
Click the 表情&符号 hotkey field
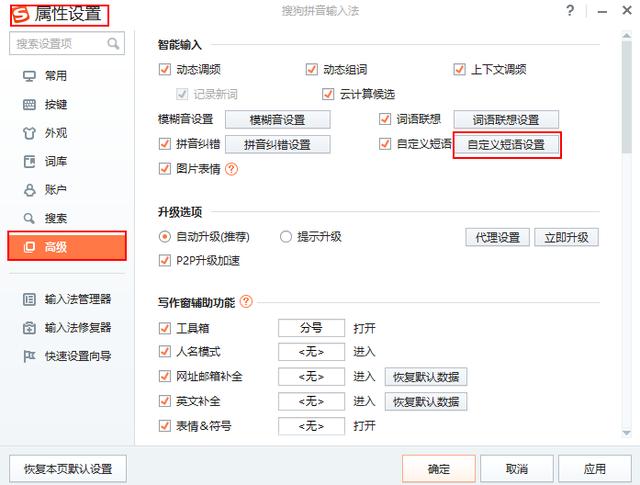[311, 426]
